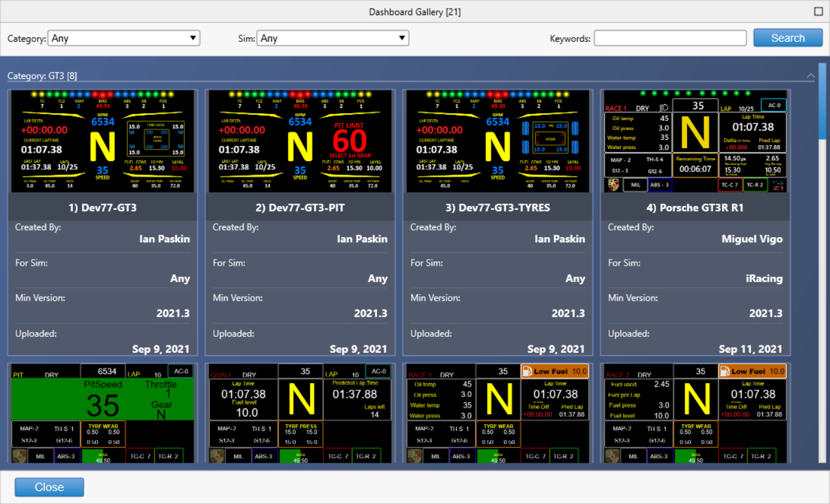Select the Porsche GT3R R1 thumbnail
Screen dimensions: 830x504
click(695, 141)
